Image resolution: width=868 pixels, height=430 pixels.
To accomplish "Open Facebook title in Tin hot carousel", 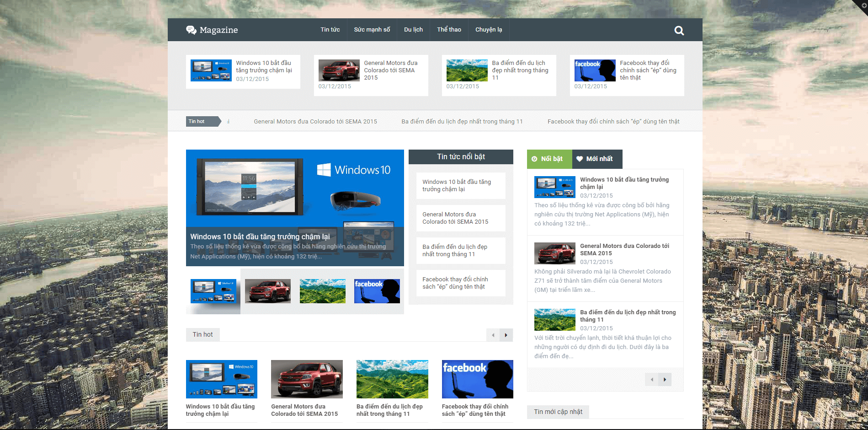I will click(475, 410).
